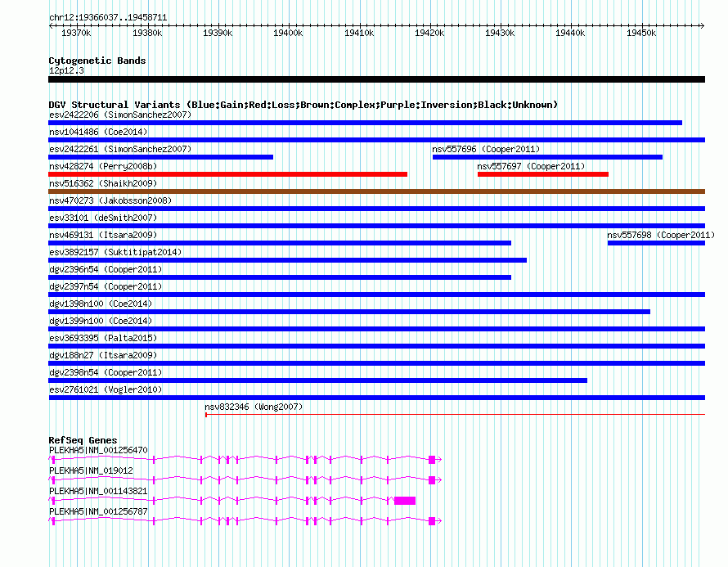Click the blue nsv557696 gain bar
This screenshot has width=728, height=567.
(x=547, y=157)
